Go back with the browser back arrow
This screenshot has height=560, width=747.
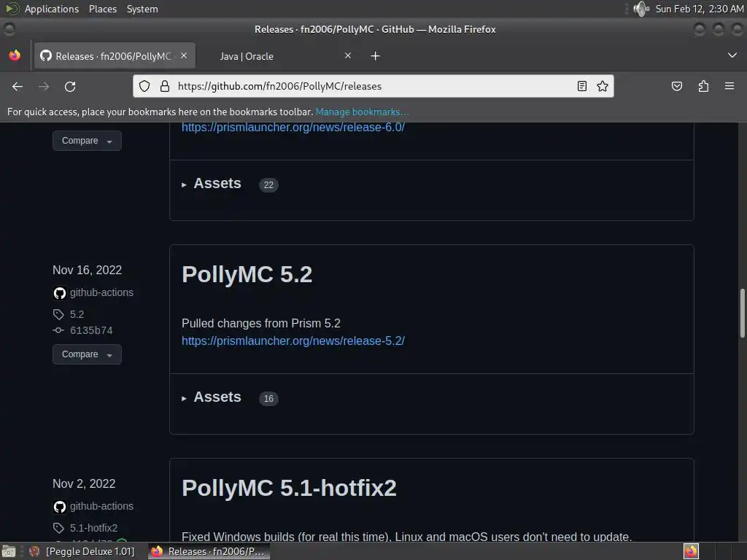point(18,86)
